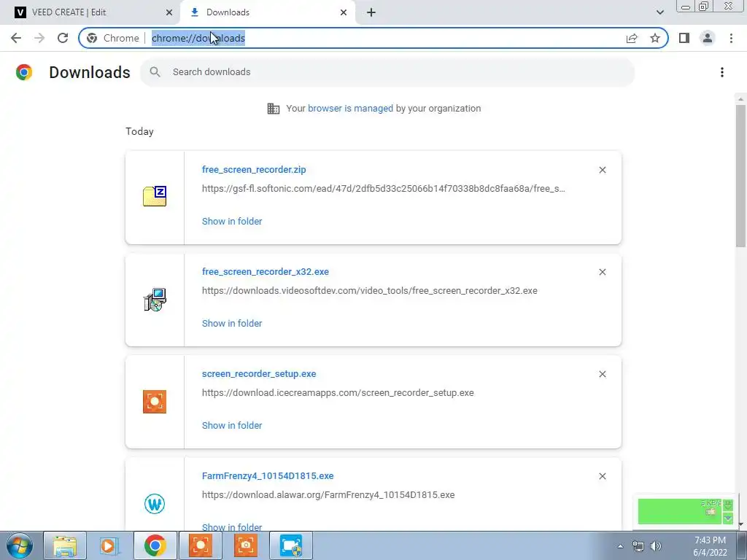Click the scrollbar up arrow
The width and height of the screenshot is (747, 560).
click(740, 98)
